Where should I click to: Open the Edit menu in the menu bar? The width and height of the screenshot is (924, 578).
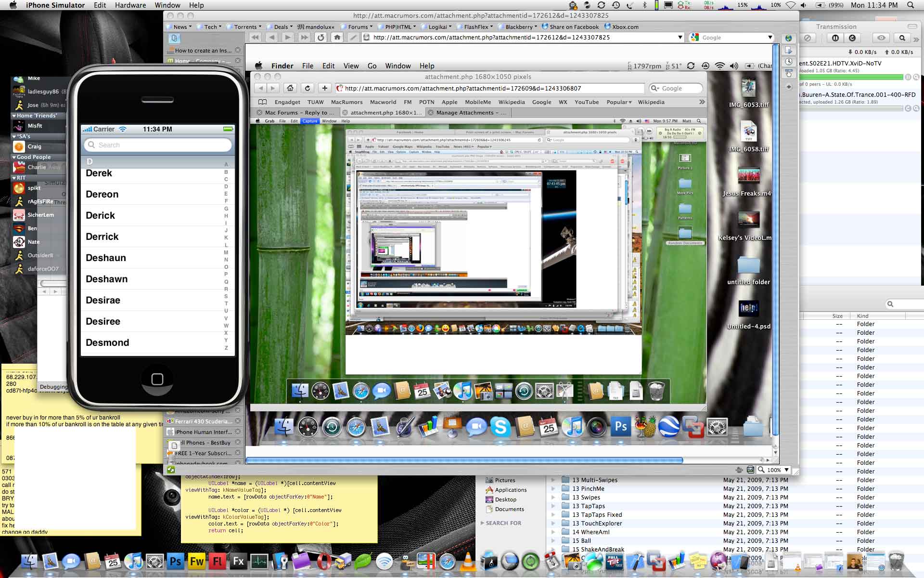[100, 5]
